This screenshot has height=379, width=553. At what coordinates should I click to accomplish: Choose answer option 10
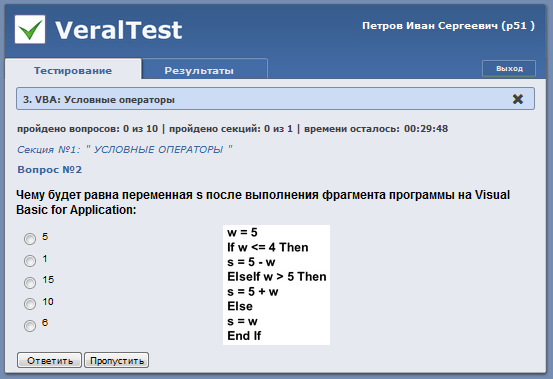pos(30,304)
